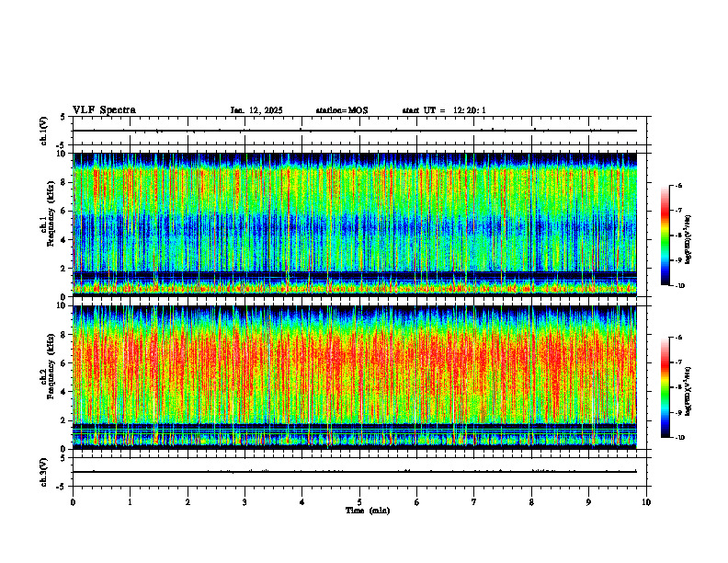This screenshot has width=728, height=563.
Task: Click the '-7' label on ch.2 colorbar
Action: tap(678, 362)
